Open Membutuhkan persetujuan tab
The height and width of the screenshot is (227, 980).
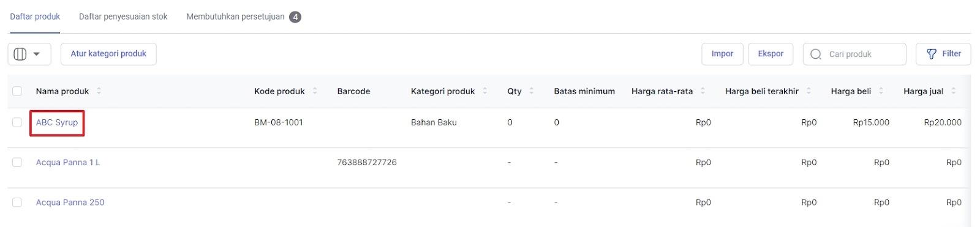point(243,17)
